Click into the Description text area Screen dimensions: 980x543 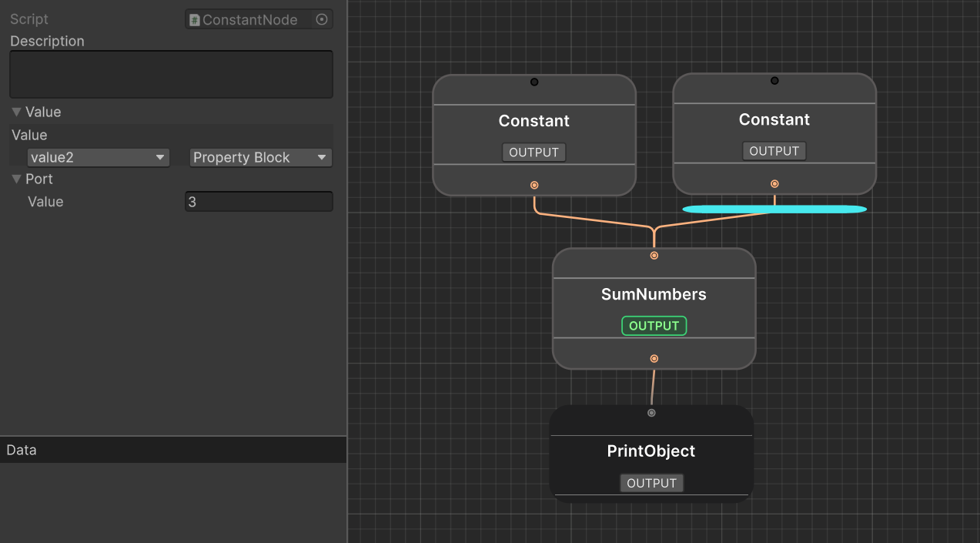pyautogui.click(x=171, y=74)
